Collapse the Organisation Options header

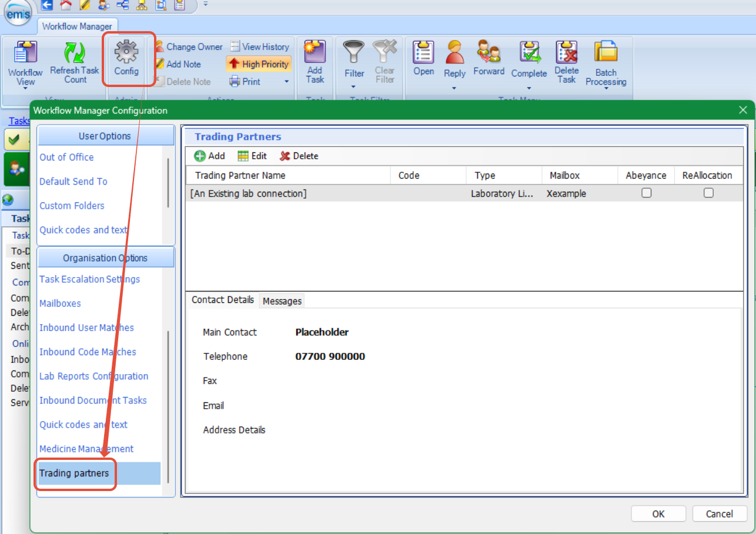click(x=106, y=258)
